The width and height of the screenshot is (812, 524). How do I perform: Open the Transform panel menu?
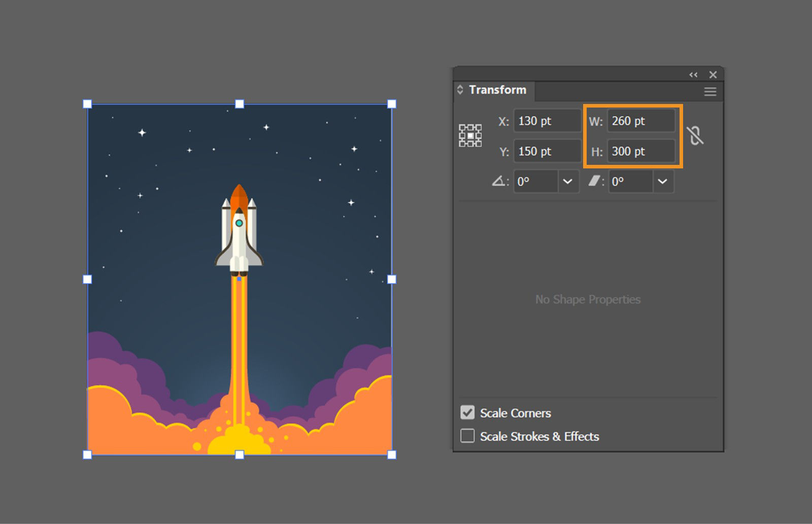pos(710,92)
